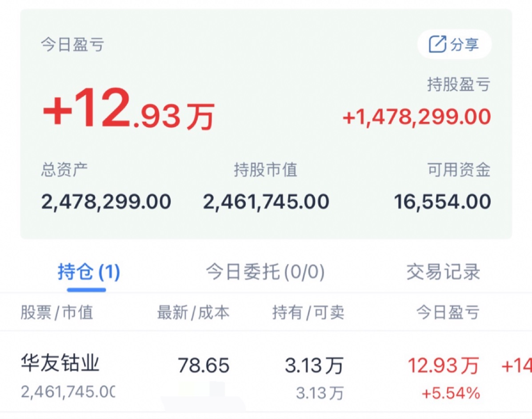Click the 持股市值 2,461,745.00 summary value
This screenshot has width=532, height=419.
click(x=266, y=202)
